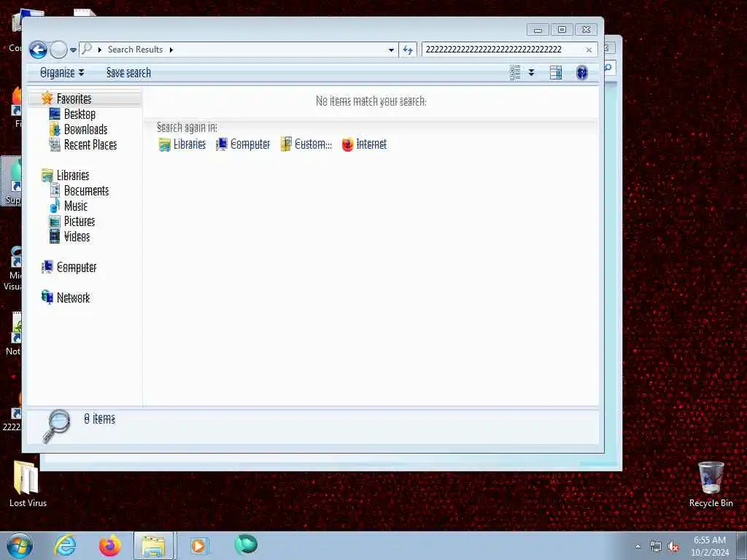Viewport: 747px width, 560px height.
Task: Expand the arrow after Search Results breadcrumb
Action: pyautogui.click(x=171, y=50)
